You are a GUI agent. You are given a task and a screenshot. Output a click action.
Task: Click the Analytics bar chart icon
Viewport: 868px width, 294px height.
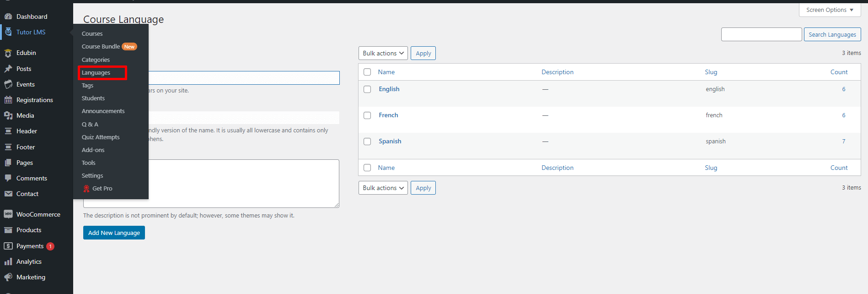pyautogui.click(x=8, y=261)
